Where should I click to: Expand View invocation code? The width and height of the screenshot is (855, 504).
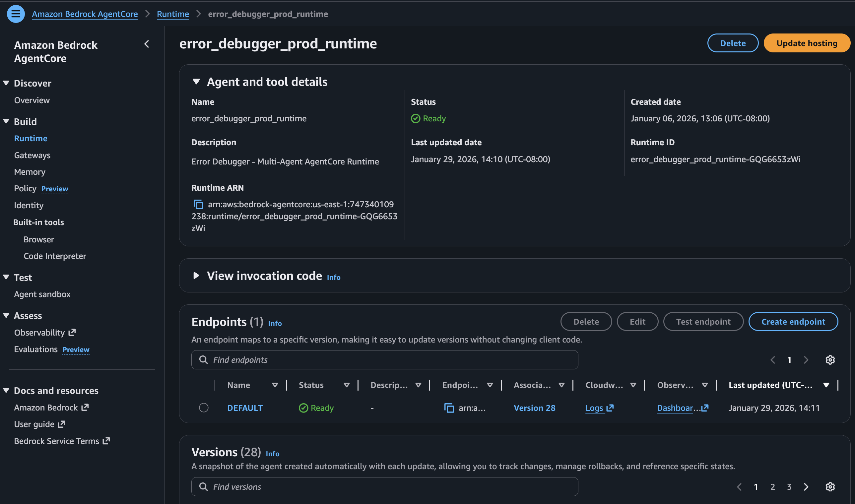pyautogui.click(x=196, y=276)
